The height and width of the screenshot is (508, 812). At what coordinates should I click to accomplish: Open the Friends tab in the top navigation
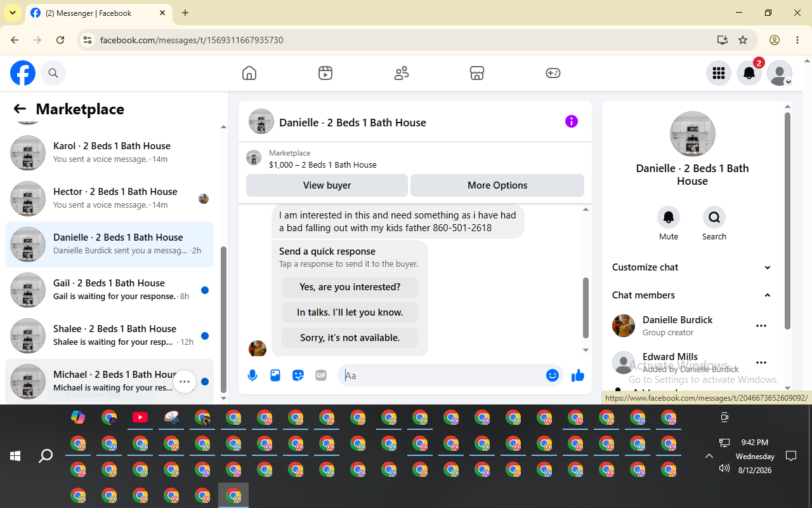(402, 73)
